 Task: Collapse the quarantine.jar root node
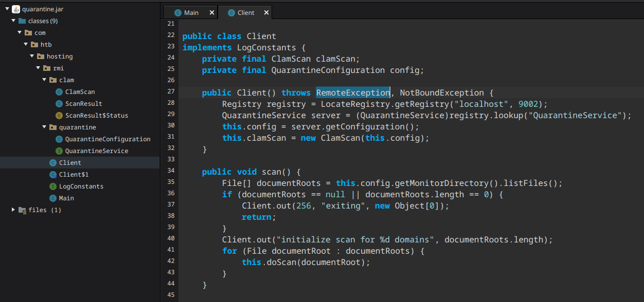pos(7,9)
